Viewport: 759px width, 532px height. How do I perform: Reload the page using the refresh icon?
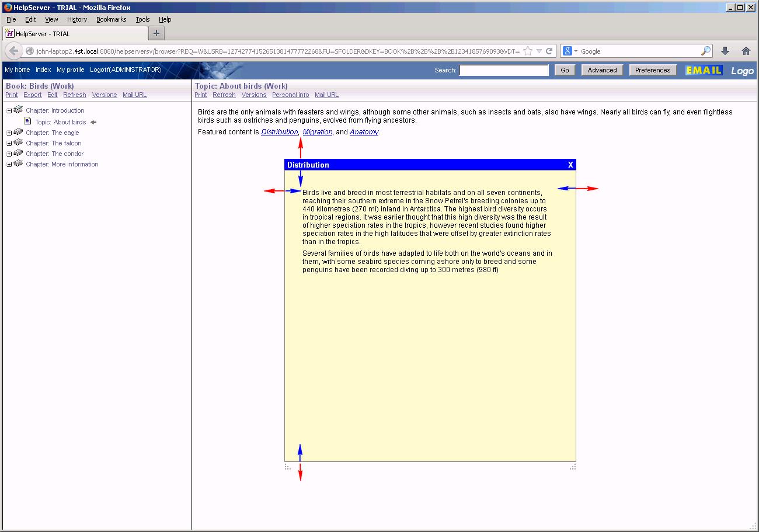coord(549,51)
